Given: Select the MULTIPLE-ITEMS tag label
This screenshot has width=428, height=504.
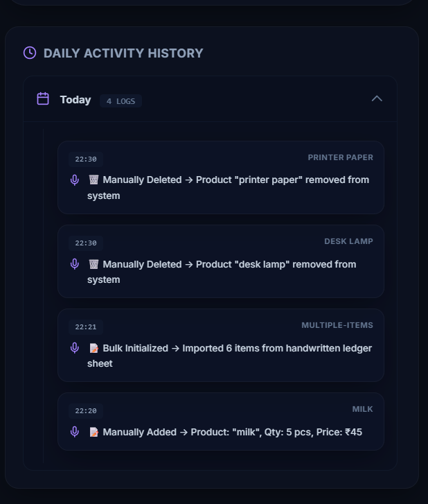Looking at the screenshot, I should pyautogui.click(x=337, y=325).
